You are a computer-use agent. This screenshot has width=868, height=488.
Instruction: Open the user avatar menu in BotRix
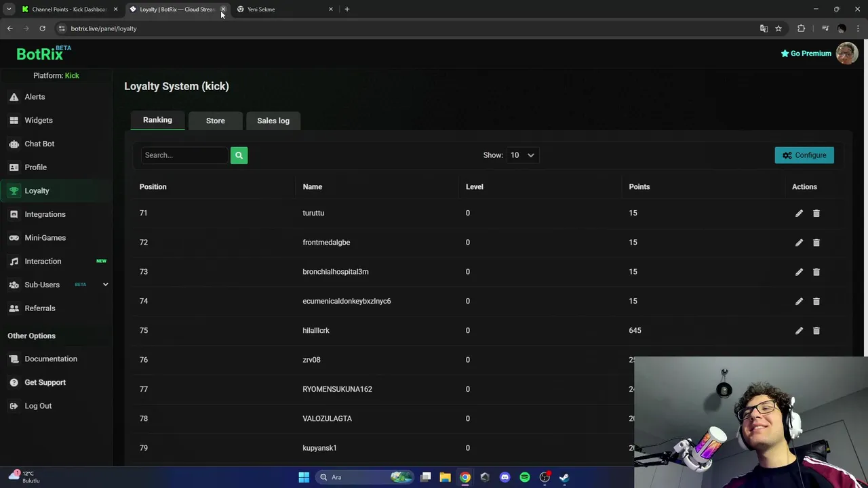point(846,54)
